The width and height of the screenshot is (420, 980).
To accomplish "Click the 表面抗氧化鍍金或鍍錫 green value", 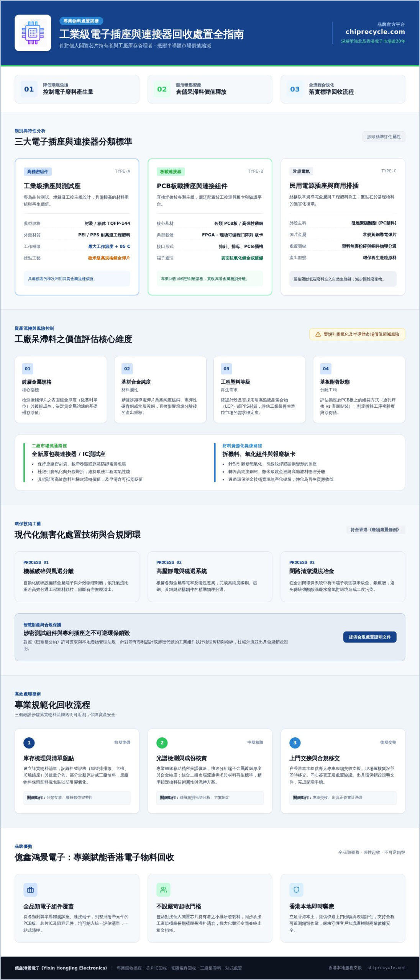I will 242,258.
